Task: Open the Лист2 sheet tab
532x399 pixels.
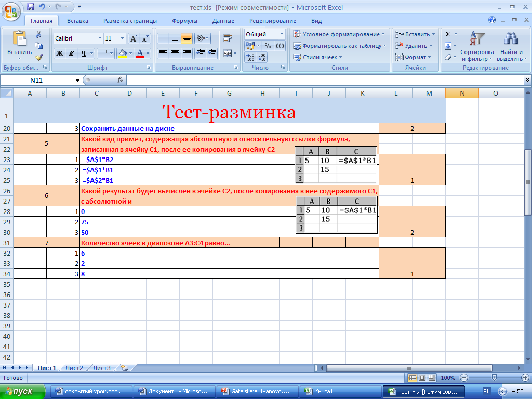Action: pyautogui.click(x=74, y=368)
